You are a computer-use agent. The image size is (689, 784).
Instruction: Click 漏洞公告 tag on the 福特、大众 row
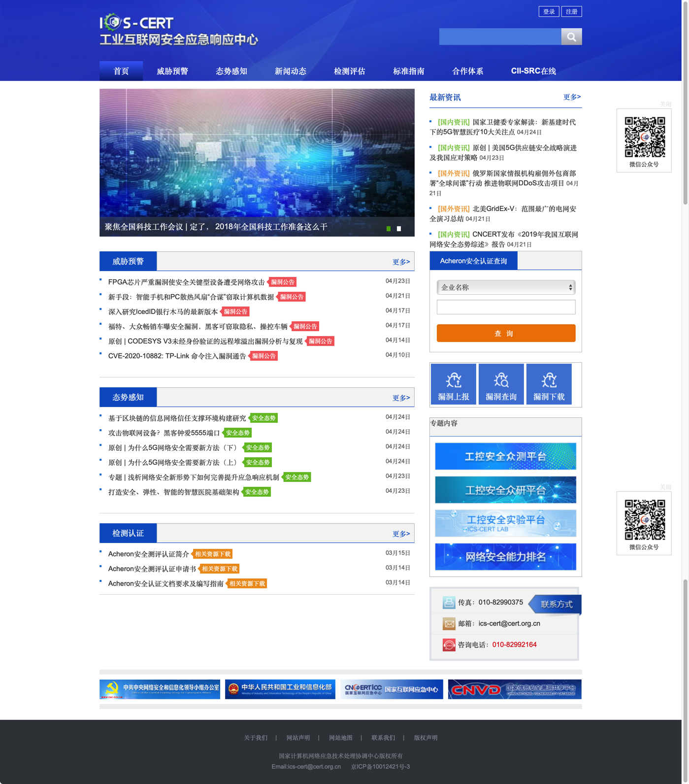tap(305, 326)
